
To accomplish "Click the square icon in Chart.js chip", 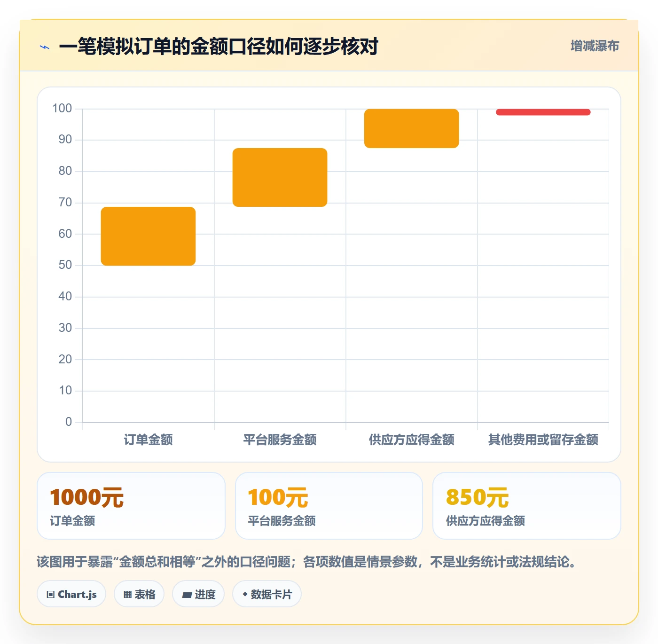I will (x=51, y=595).
